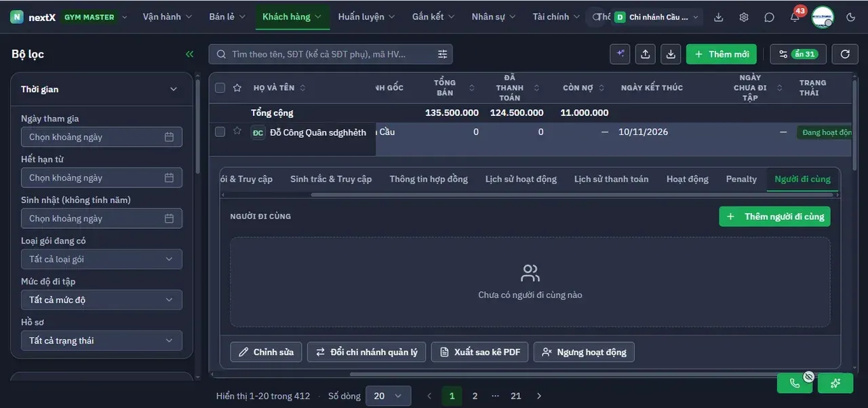The image size is (868, 408).
Task: Change rows per page dropdown showing 20
Action: [x=388, y=396]
